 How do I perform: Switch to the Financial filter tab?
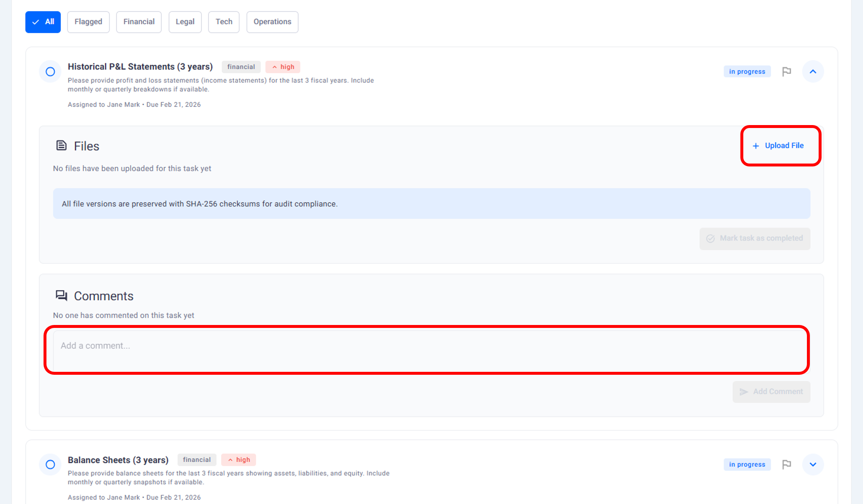coord(139,22)
